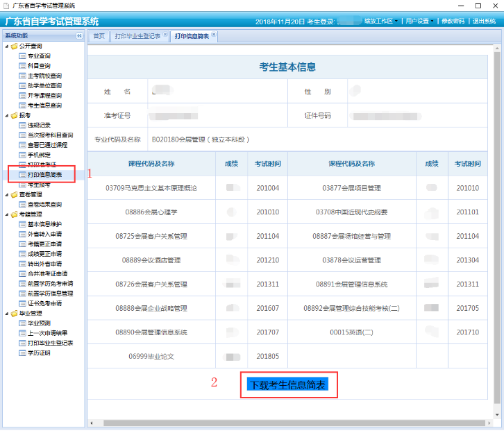The image size is (504, 433).
Task: Click the 公开查询 folder icon
Action: [x=14, y=46]
